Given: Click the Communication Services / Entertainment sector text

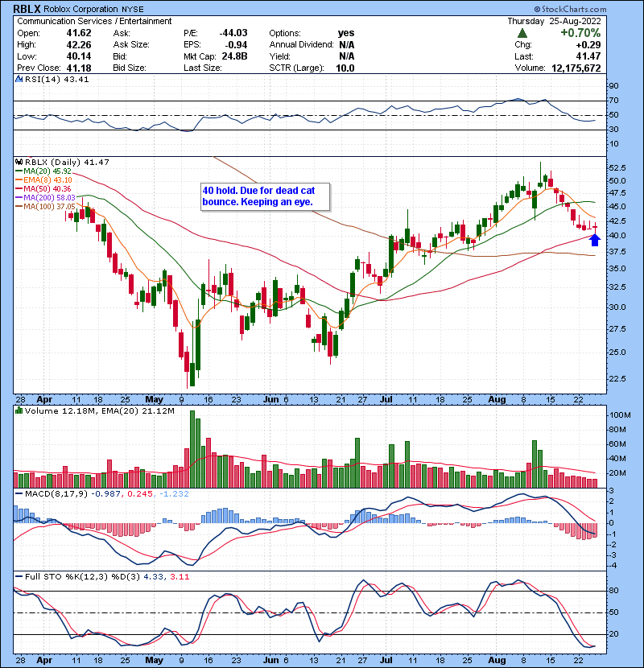Looking at the screenshot, I should pos(94,21).
